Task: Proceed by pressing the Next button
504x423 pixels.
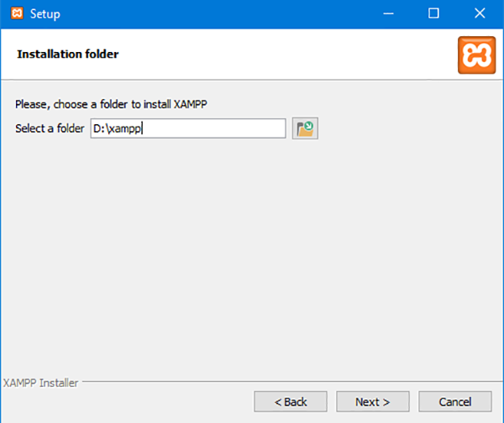Action: (373, 402)
